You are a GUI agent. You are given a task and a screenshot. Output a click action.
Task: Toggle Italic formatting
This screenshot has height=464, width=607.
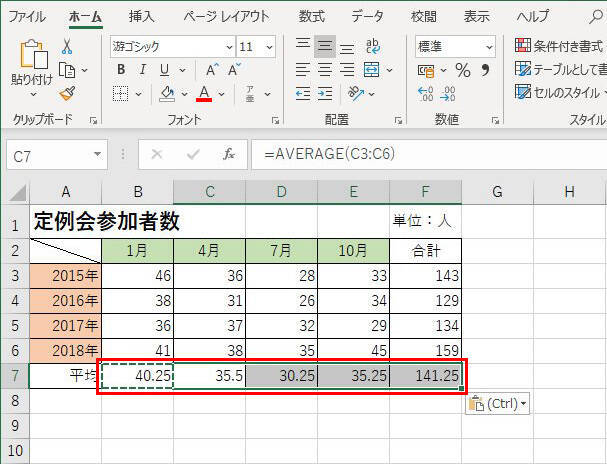pos(142,70)
